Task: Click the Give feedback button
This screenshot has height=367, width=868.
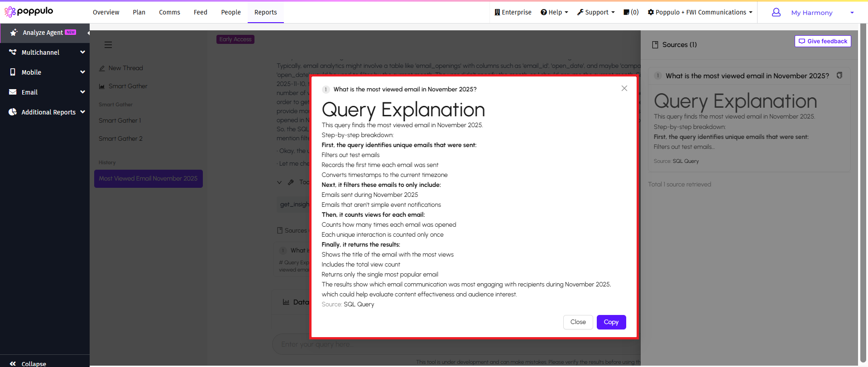Action: (823, 41)
